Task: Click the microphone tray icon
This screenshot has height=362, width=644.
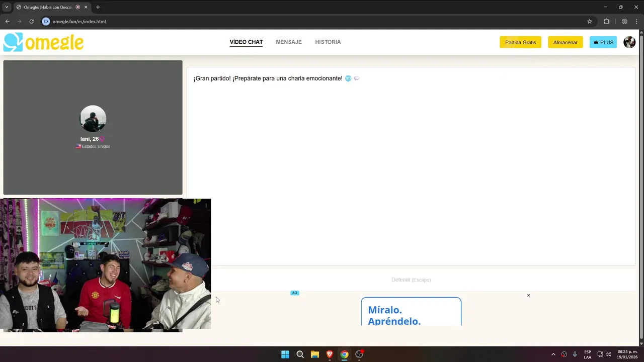Action: [x=575, y=354]
